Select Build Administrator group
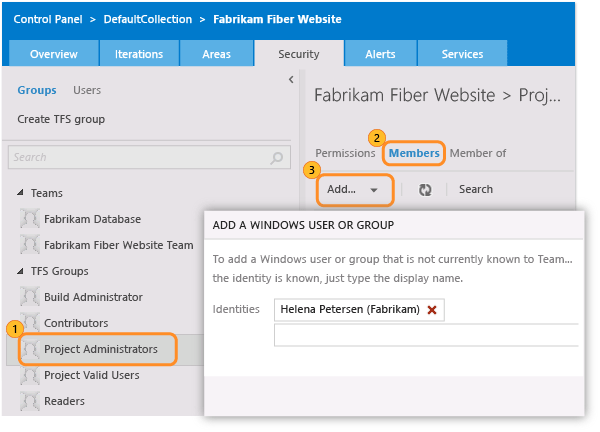Image resolution: width=600 pixels, height=432 pixels. pyautogui.click(x=93, y=297)
